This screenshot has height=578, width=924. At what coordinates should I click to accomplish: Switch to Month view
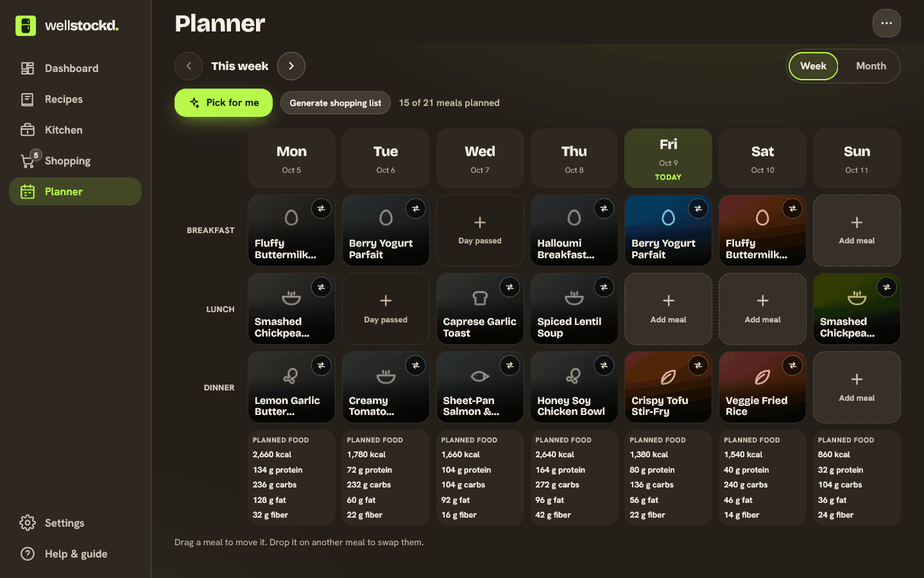click(871, 66)
